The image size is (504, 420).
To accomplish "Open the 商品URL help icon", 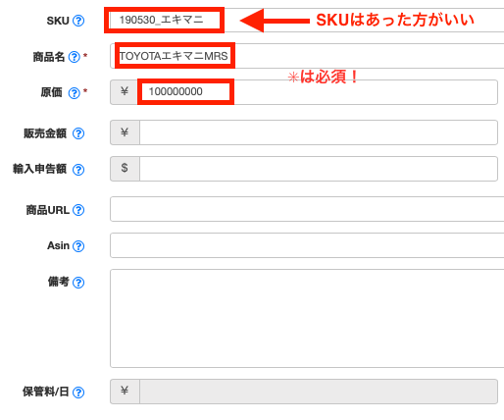I will pos(78,210).
